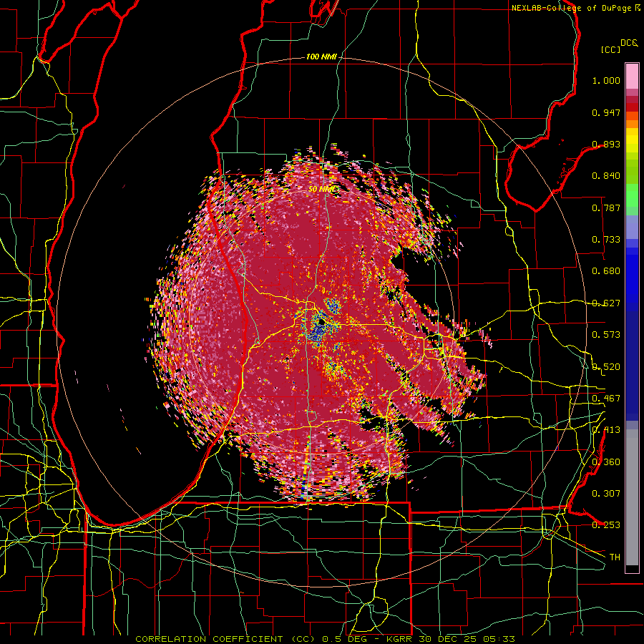Click the 0.947 legend value
This screenshot has height=644, width=644.
point(606,112)
